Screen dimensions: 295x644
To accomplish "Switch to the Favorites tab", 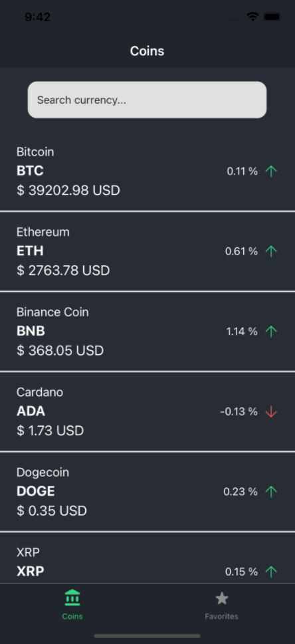I will pos(221,605).
